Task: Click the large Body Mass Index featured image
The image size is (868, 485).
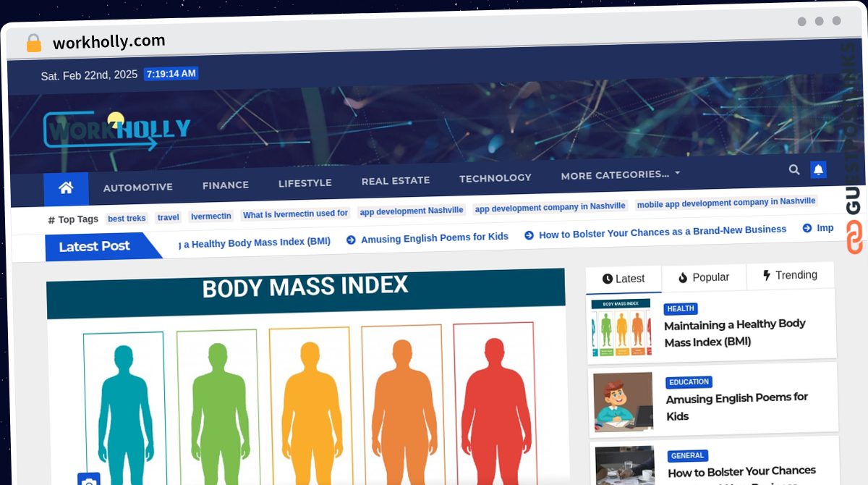Action: 307,376
